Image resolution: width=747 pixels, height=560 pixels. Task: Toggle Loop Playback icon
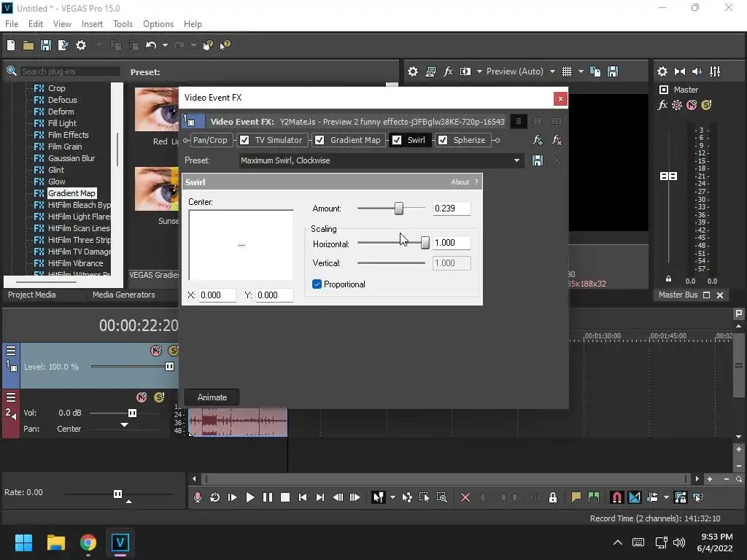tap(215, 497)
